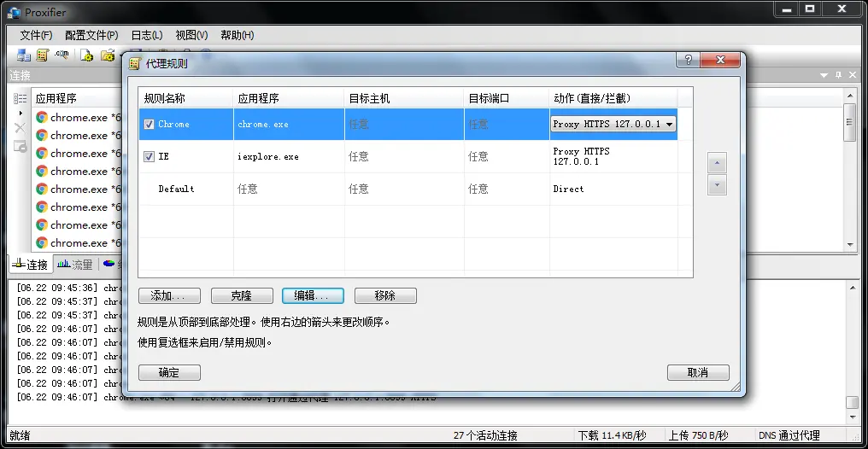Image resolution: width=868 pixels, height=449 pixels.
Task: Click the dialog help question mark button
Action: (688, 60)
